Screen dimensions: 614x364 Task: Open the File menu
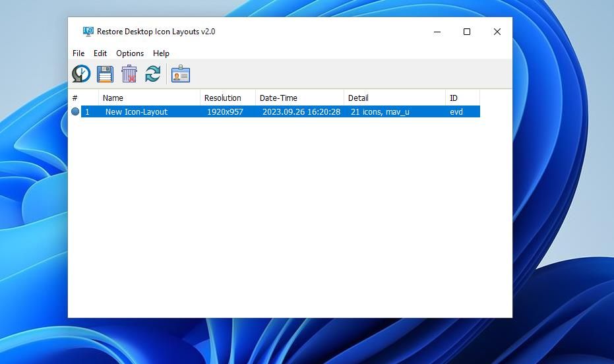click(x=78, y=53)
